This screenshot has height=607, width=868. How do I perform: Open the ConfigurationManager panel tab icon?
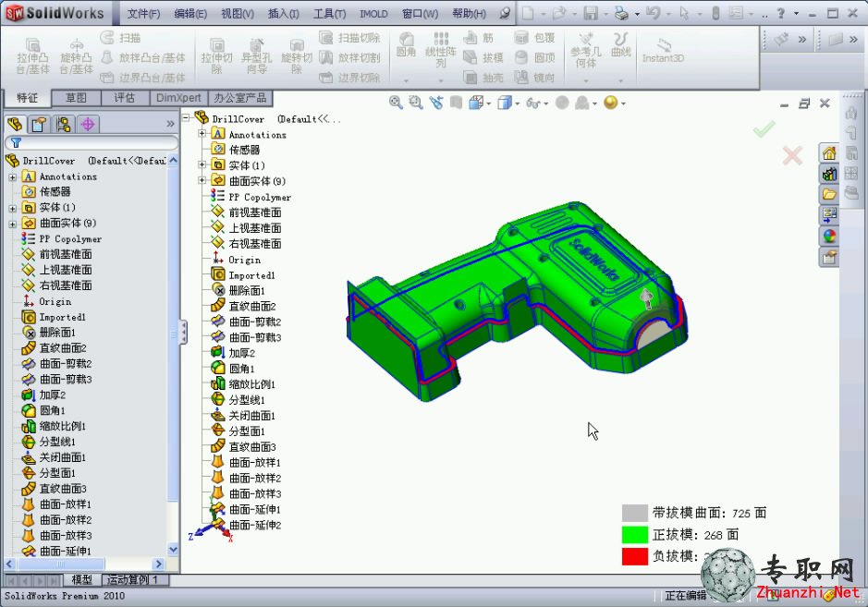(63, 125)
